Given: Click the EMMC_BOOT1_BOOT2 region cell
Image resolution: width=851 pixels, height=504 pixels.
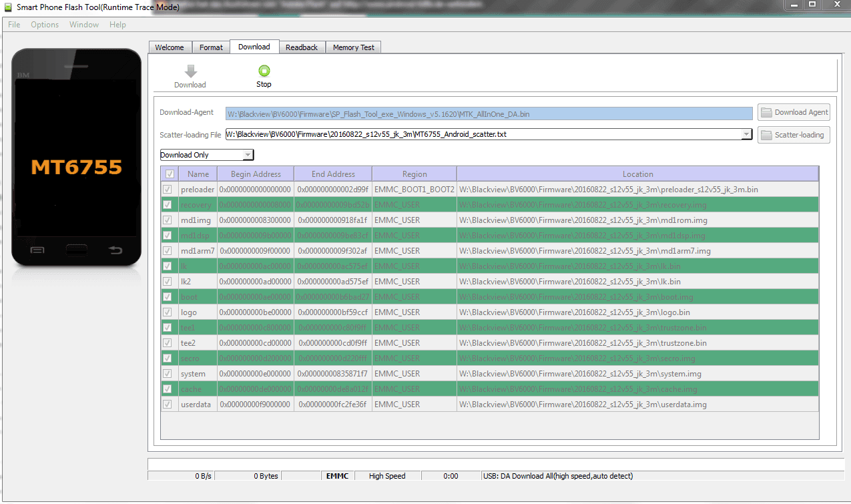Looking at the screenshot, I should click(414, 190).
